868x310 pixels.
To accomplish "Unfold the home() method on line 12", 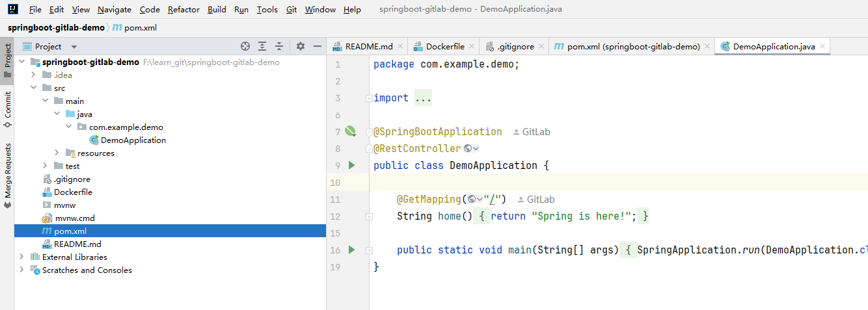I will coord(369,216).
